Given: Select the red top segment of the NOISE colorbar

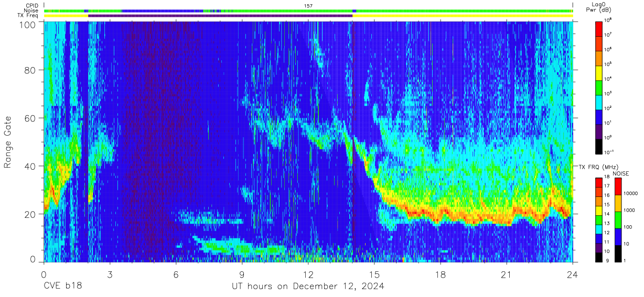Looking at the screenshot, I should (617, 186).
